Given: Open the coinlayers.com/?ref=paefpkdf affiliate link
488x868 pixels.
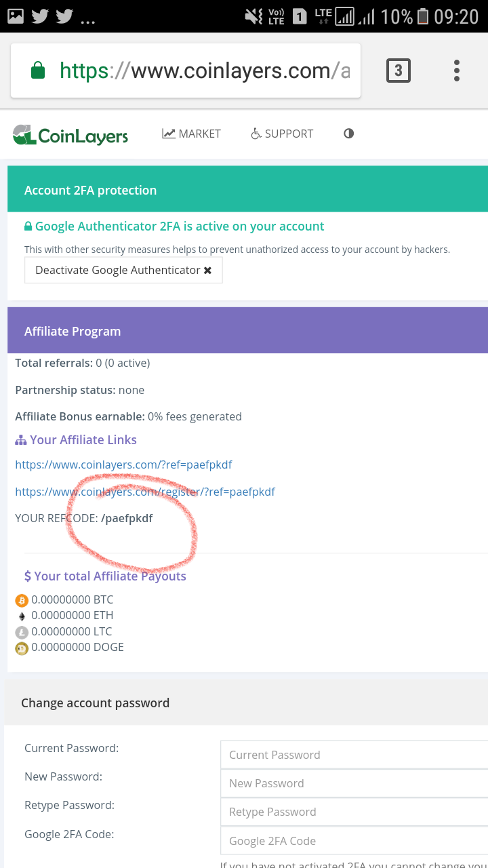Looking at the screenshot, I should click(123, 465).
